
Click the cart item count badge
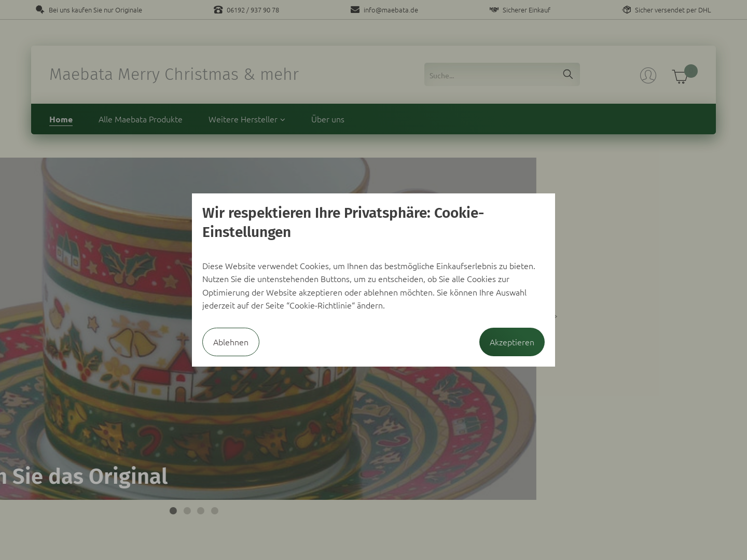click(x=690, y=71)
